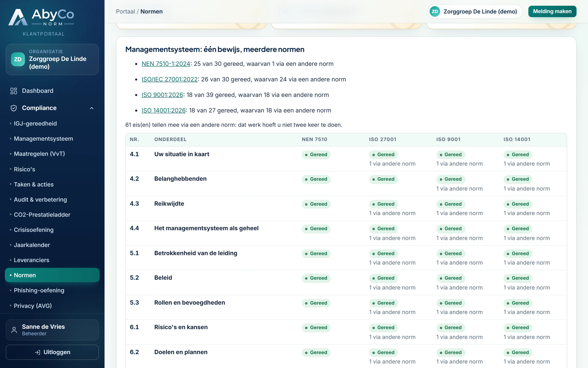This screenshot has width=588, height=368.
Task: Click the NEN 7510 Gereed badge for Beleid
Action: click(x=316, y=278)
